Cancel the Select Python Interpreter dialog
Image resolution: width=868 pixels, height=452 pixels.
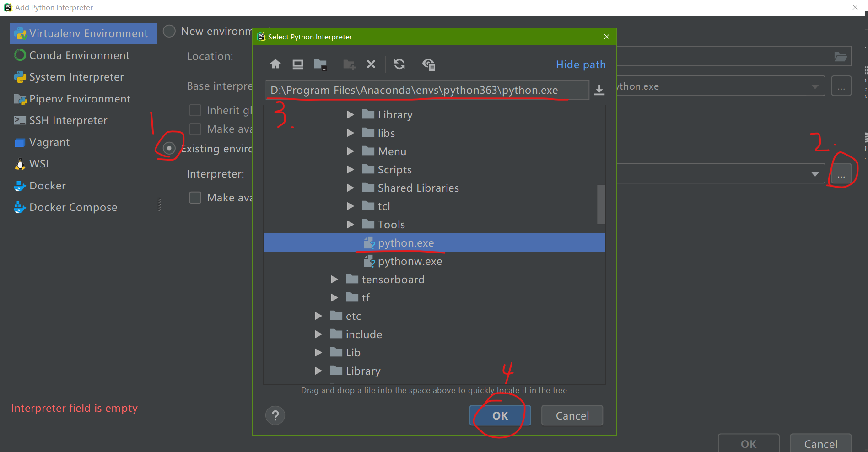[x=572, y=415]
